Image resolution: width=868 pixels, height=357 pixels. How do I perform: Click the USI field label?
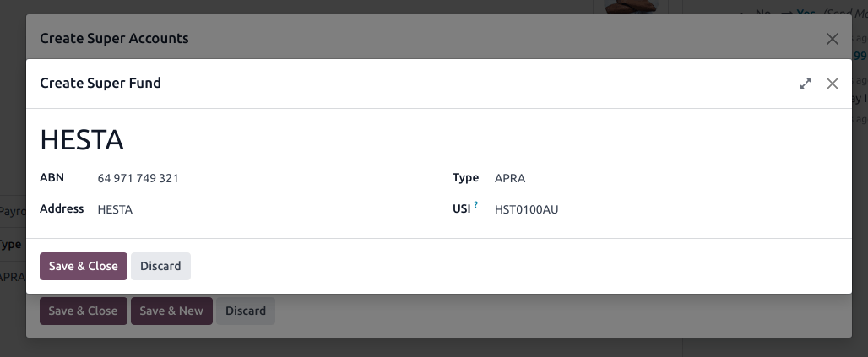(x=461, y=208)
